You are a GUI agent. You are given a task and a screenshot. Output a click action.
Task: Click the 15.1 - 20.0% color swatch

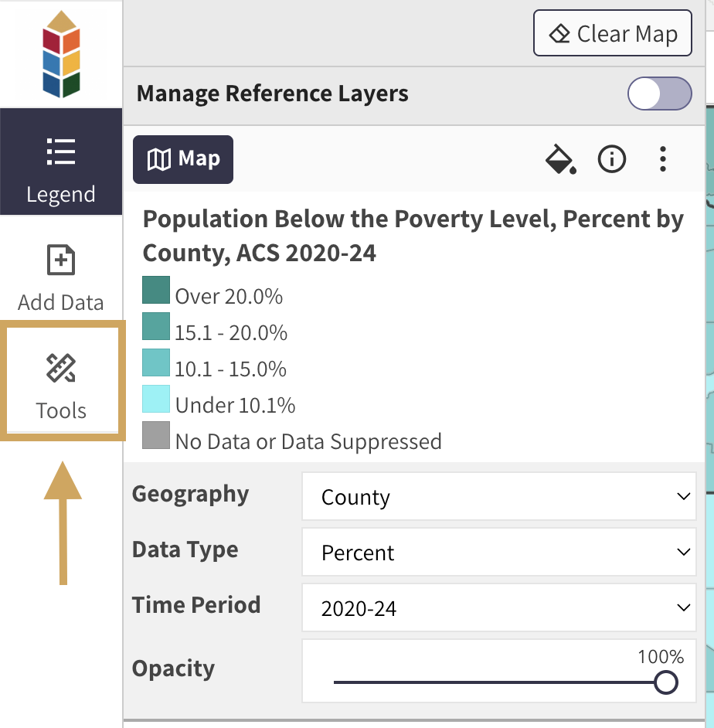coord(156,326)
